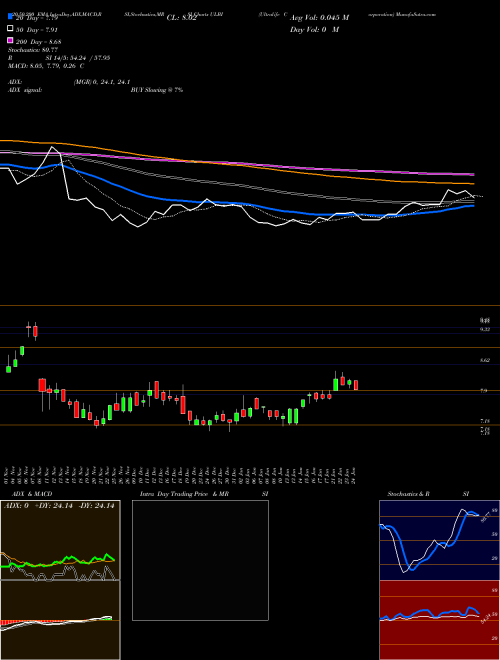Click the white 50 Day legend swatch
Image resolution: width=500 pixels, height=660 pixels.
click(x=10, y=29)
